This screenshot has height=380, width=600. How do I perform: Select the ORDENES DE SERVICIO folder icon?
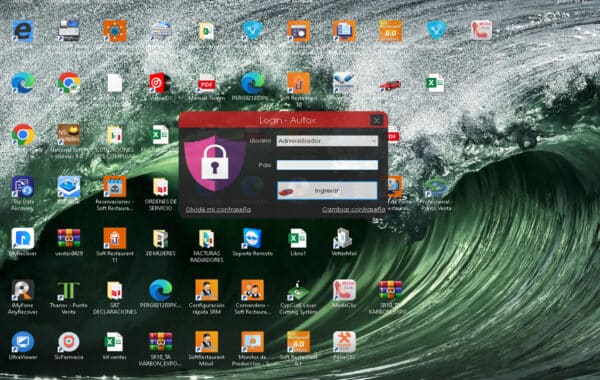coord(161,194)
